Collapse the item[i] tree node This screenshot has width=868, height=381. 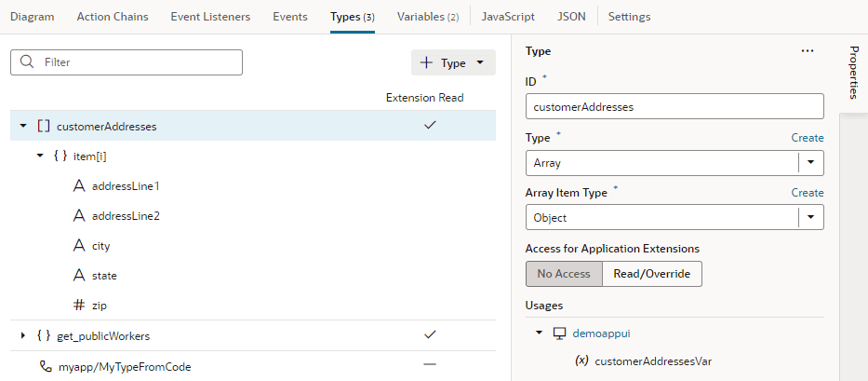click(x=39, y=156)
